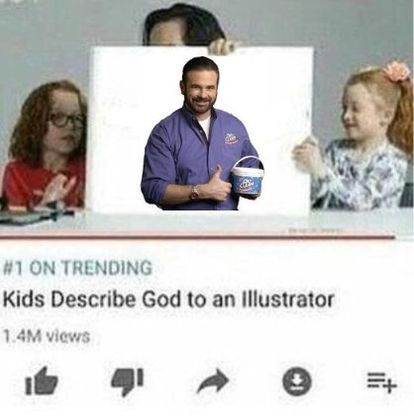Click the dark-haired head behind the whiteboard
The height and width of the screenshot is (416, 414).
point(183,25)
